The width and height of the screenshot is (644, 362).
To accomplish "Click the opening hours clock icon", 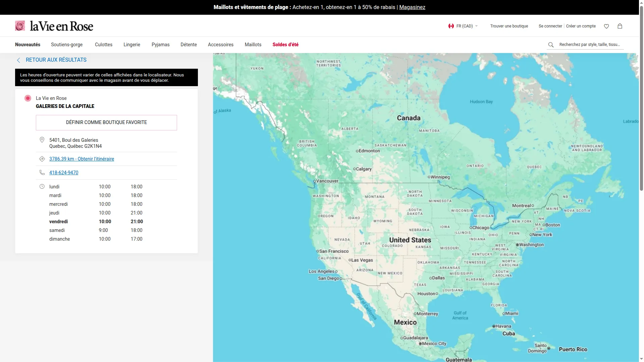I will (x=42, y=186).
